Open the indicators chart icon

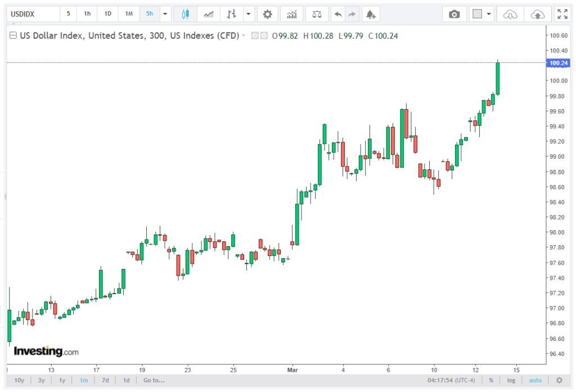292,14
